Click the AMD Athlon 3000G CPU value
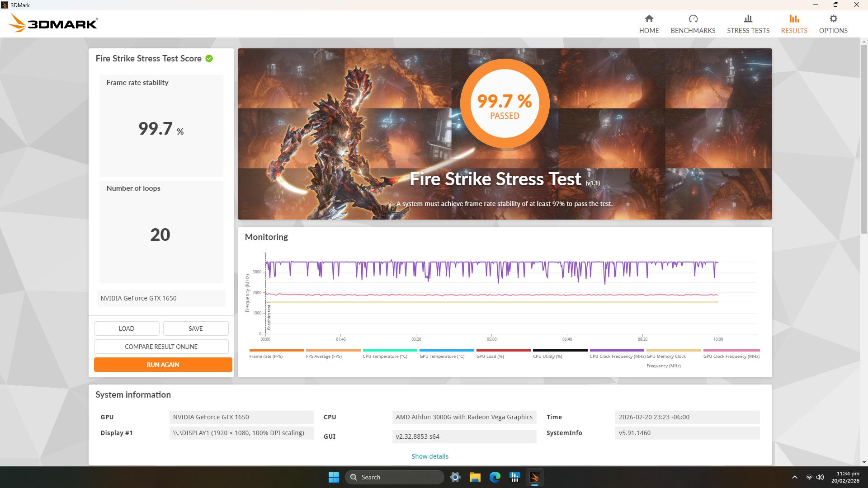 point(464,417)
